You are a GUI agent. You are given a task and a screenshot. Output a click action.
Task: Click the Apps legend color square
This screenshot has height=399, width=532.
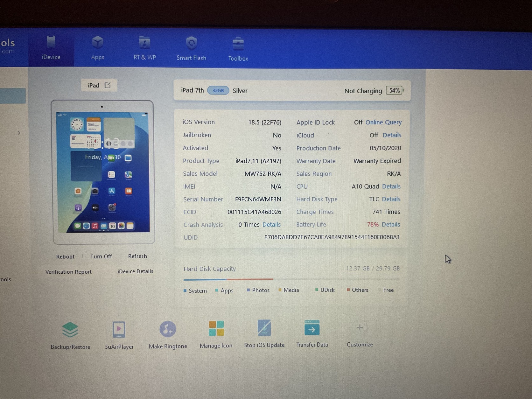pyautogui.click(x=217, y=290)
